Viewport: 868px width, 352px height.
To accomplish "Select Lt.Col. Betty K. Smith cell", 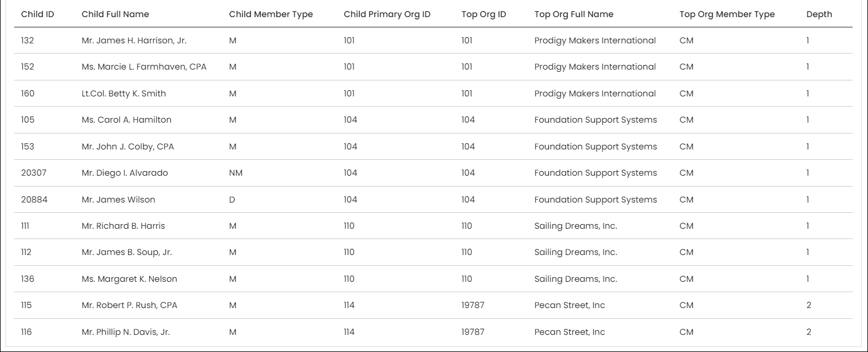I will (x=124, y=94).
